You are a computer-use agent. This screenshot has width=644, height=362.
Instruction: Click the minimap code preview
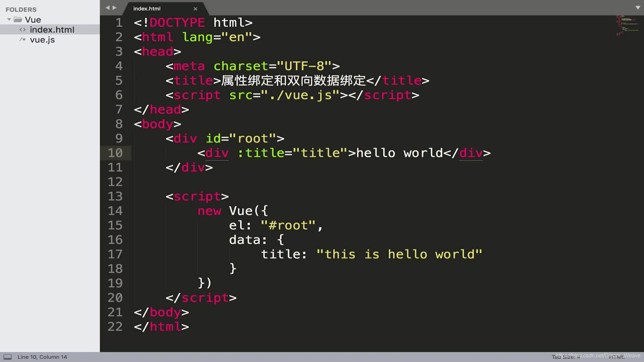(627, 25)
